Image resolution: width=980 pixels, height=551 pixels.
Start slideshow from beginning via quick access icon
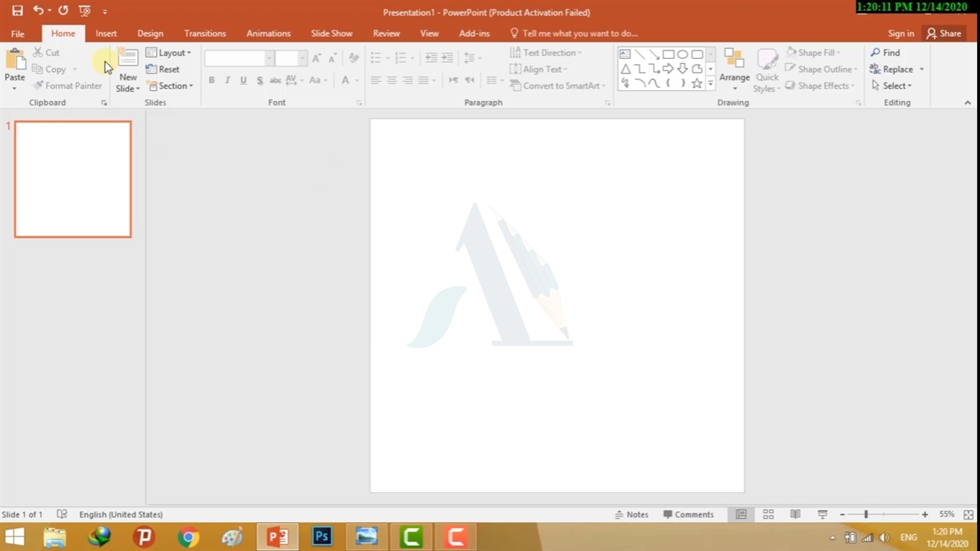tap(85, 11)
